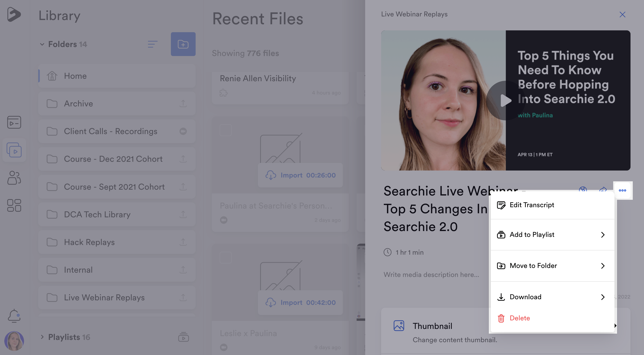Click Zoom icon on Leslie x Paulina card
Viewport: 644px width, 355px height.
tap(224, 347)
